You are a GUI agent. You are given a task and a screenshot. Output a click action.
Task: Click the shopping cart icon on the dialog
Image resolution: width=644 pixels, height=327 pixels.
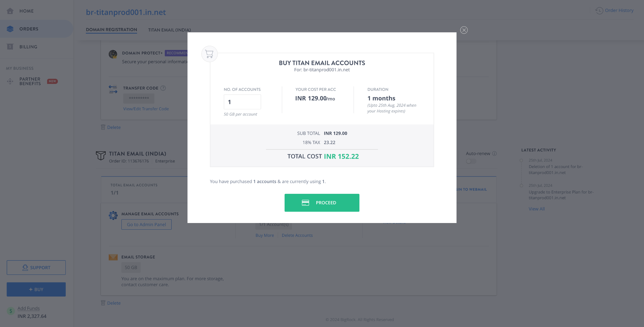(x=209, y=54)
